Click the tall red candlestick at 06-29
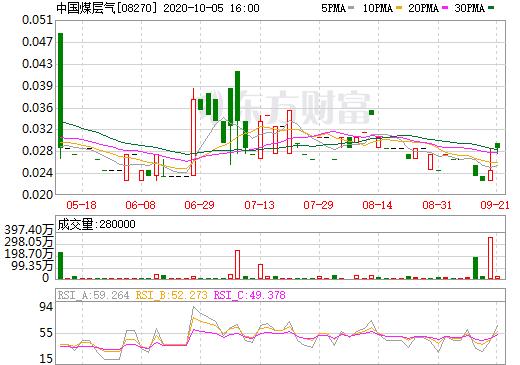This screenshot has width=520, height=365. coord(193,137)
